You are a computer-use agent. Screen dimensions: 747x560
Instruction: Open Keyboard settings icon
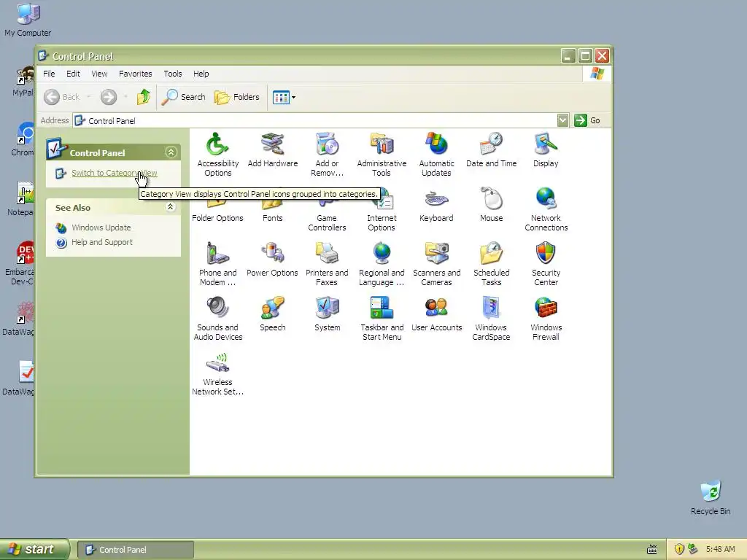[436, 205]
